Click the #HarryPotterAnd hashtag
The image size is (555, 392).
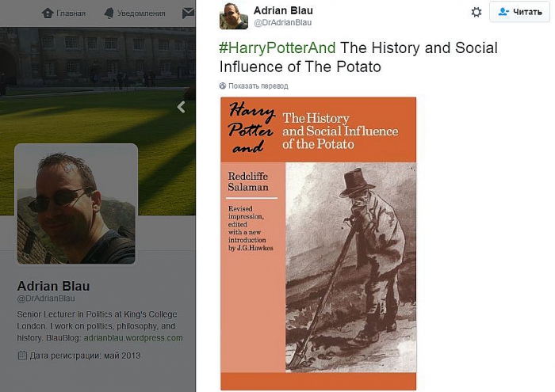(277, 48)
